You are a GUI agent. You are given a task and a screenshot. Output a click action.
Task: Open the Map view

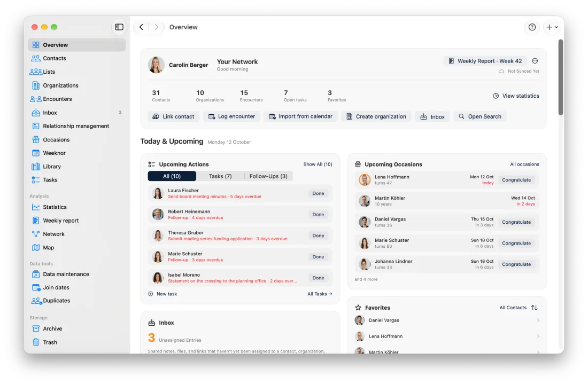pyautogui.click(x=76, y=248)
